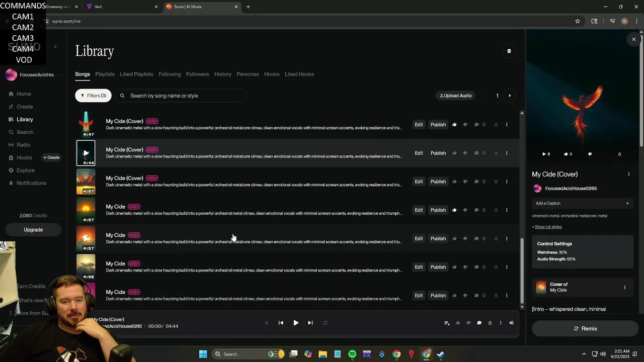Open File Explorer from the taskbar

[x=323, y=354]
